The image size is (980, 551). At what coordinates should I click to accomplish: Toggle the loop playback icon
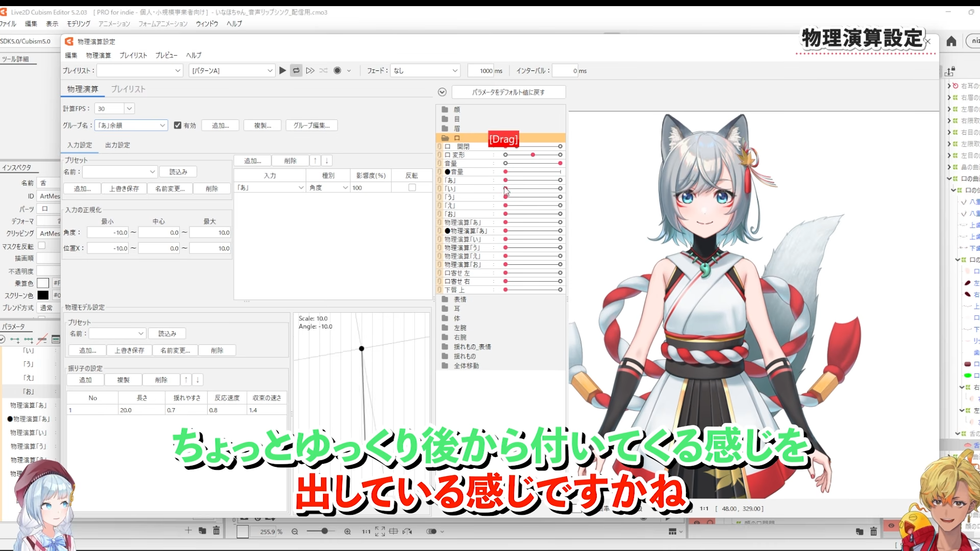click(x=296, y=71)
